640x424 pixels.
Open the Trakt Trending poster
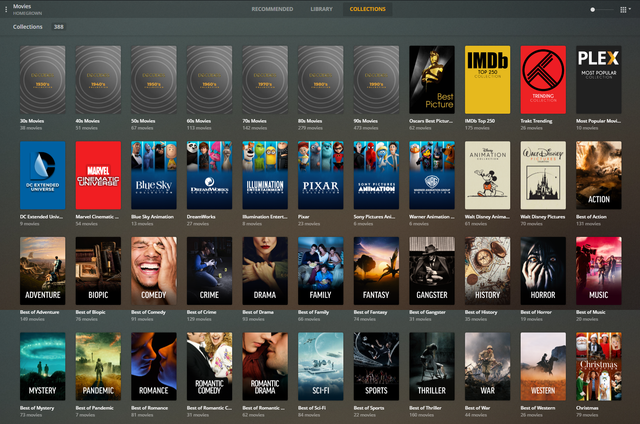coord(543,80)
